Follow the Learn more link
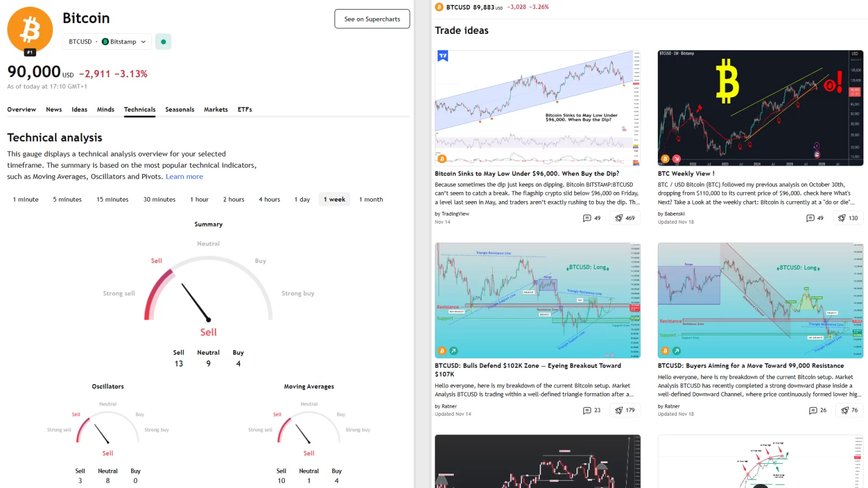Image resolution: width=868 pixels, height=488 pixels. coord(184,177)
